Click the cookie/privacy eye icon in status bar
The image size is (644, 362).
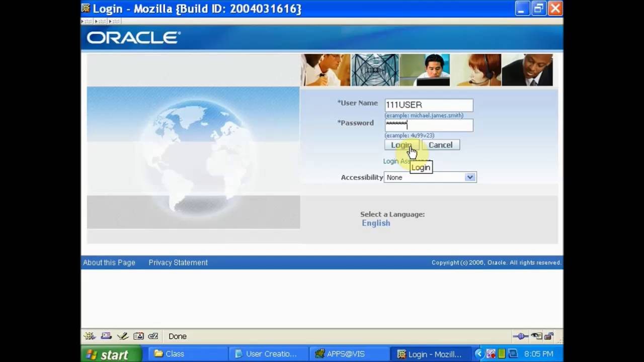pos(537,336)
